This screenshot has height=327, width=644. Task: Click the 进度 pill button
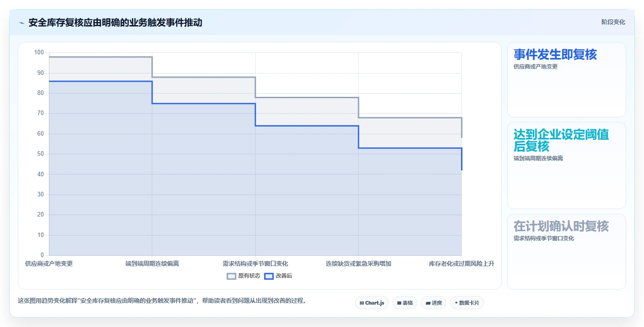(434, 303)
